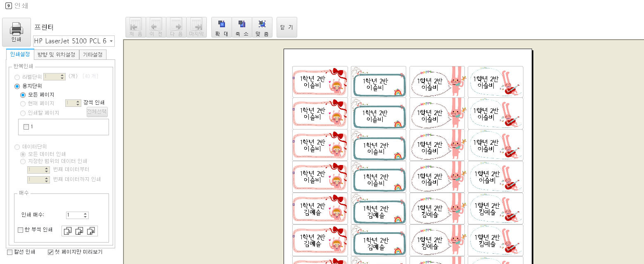The height and width of the screenshot is (264, 644).
Task: Select the 용지단위 radio option
Action: click(x=17, y=86)
